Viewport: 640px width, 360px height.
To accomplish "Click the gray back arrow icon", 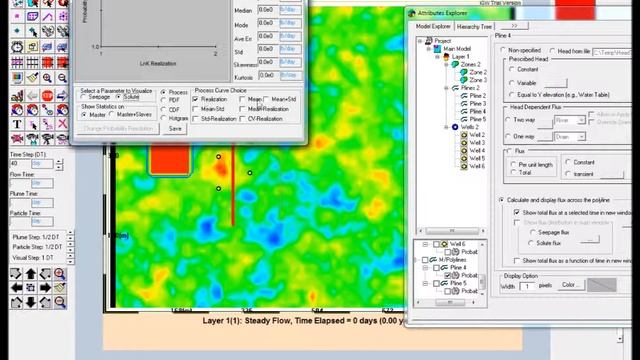I will click(32, 96).
